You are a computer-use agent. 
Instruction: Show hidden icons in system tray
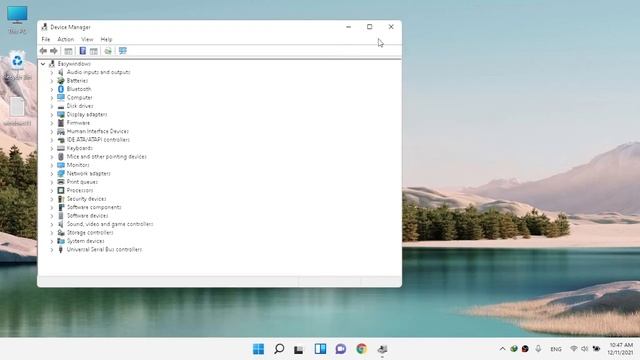pyautogui.click(x=502, y=349)
